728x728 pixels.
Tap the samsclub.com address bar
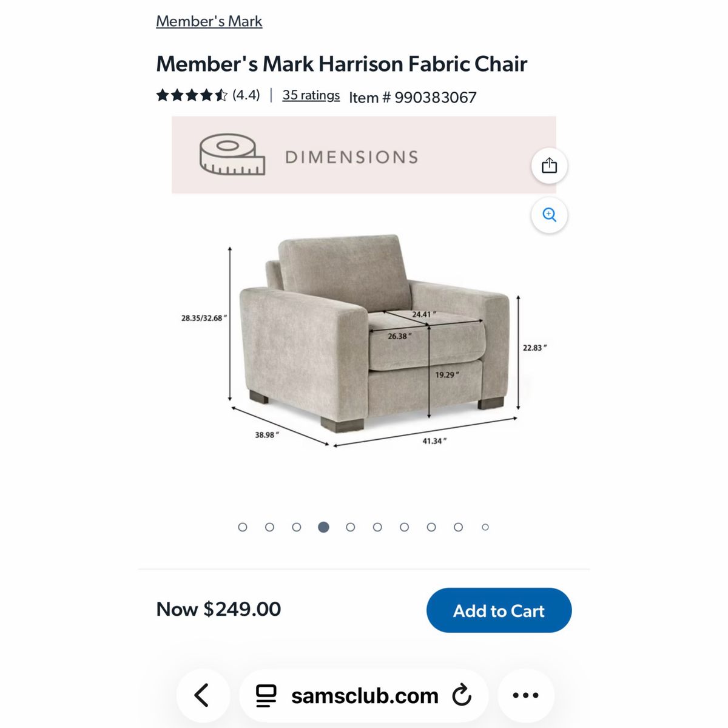[x=364, y=695]
